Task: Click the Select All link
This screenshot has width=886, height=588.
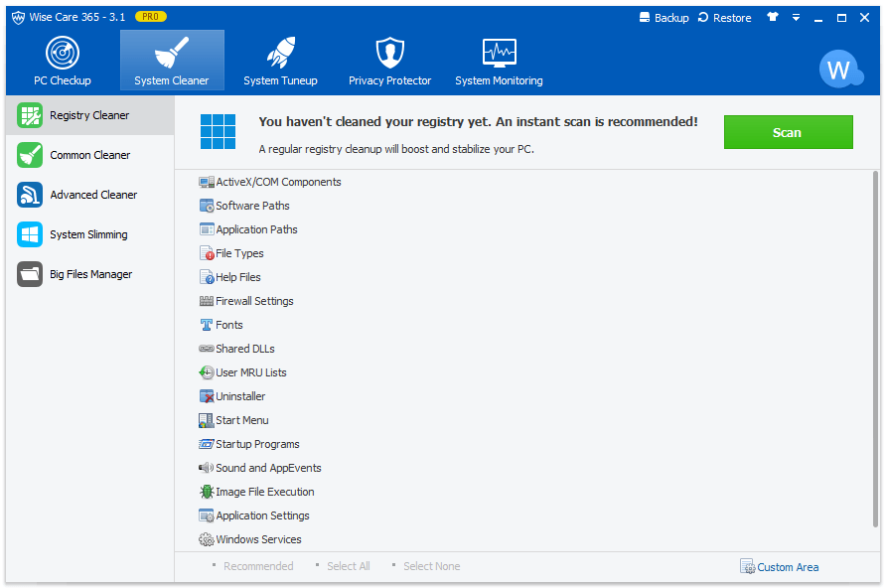Action: point(348,566)
